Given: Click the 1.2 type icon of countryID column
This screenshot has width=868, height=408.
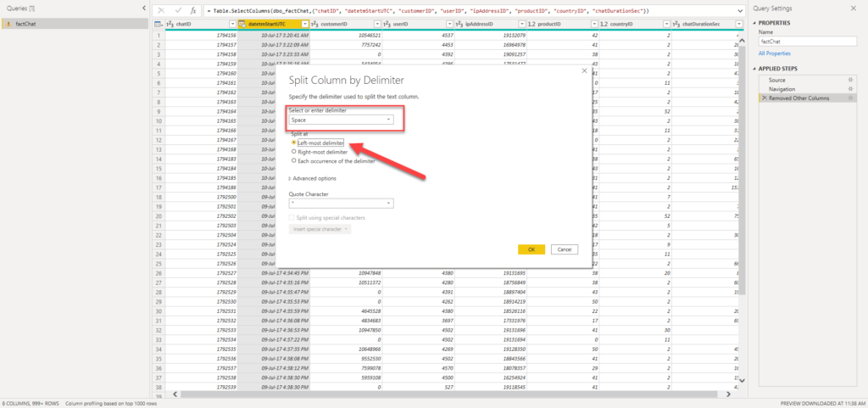Looking at the screenshot, I should click(x=604, y=24).
